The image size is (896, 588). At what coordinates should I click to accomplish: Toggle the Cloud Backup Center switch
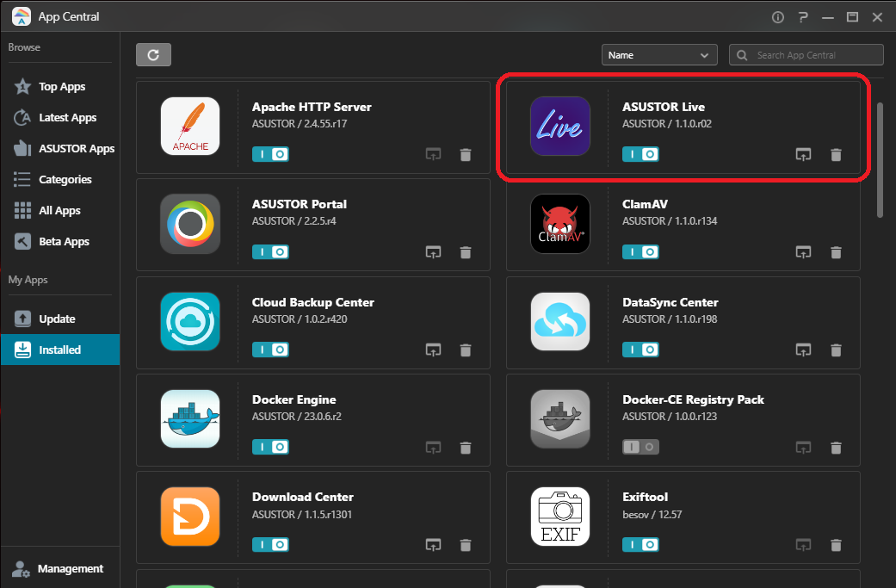tap(270, 350)
